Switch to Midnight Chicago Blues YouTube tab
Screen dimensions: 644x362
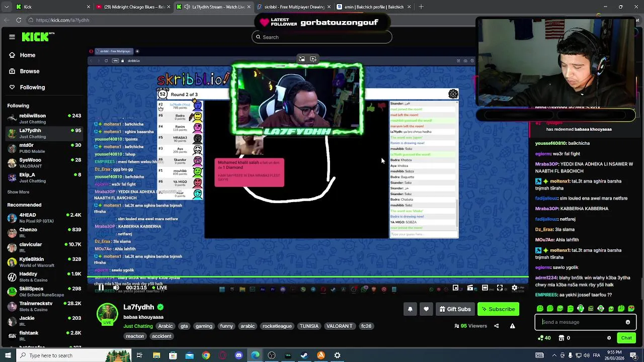(x=133, y=7)
